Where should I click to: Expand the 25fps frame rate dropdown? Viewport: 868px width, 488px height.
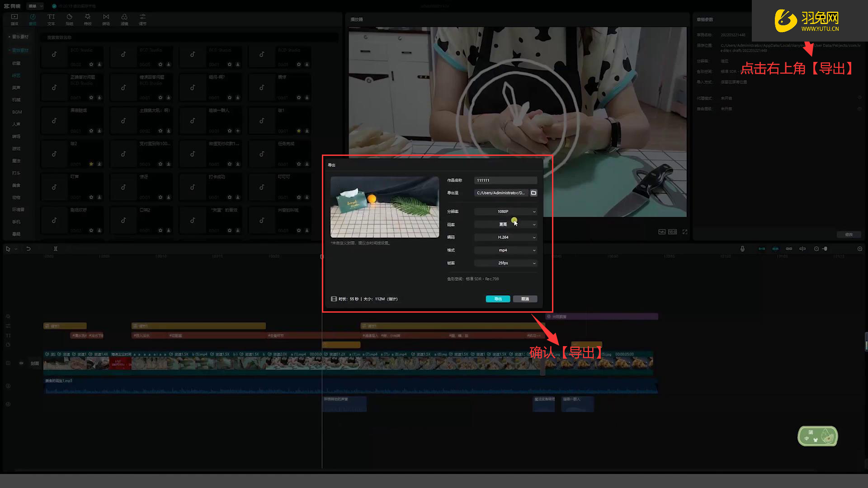(x=505, y=263)
